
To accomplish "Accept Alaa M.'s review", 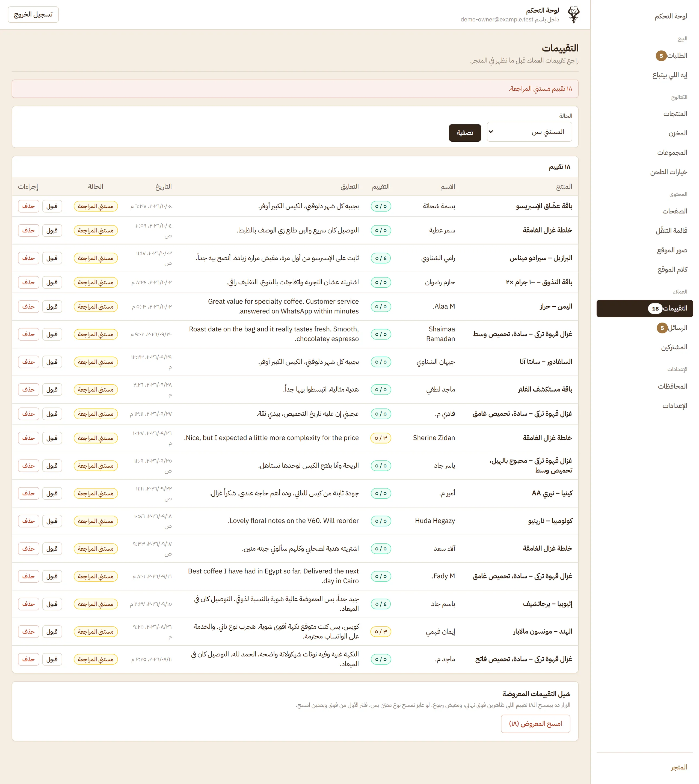I will click(x=52, y=307).
